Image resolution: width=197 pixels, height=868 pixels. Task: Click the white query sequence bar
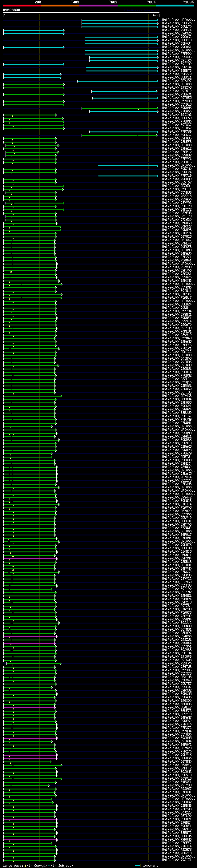(81, 12)
